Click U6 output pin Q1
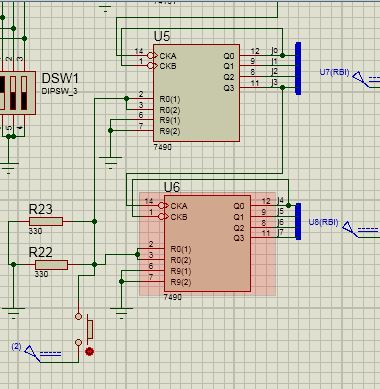The height and width of the screenshot is (389, 380). tap(261, 217)
